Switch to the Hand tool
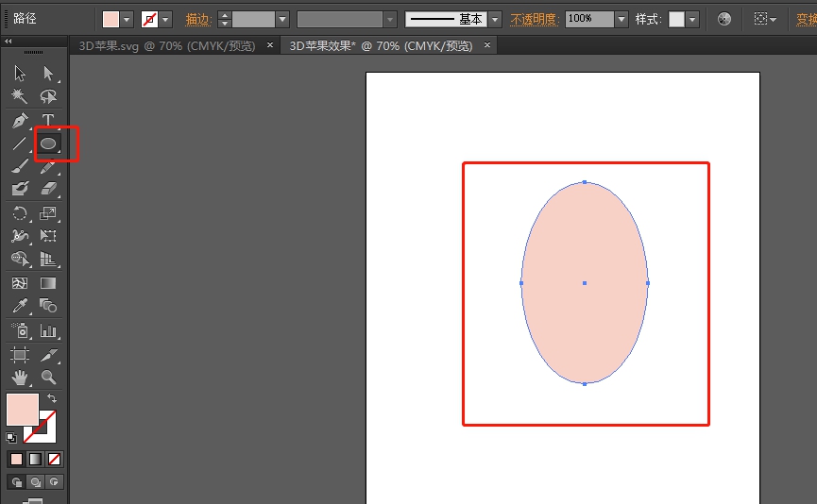Image resolution: width=817 pixels, height=504 pixels. 20,378
